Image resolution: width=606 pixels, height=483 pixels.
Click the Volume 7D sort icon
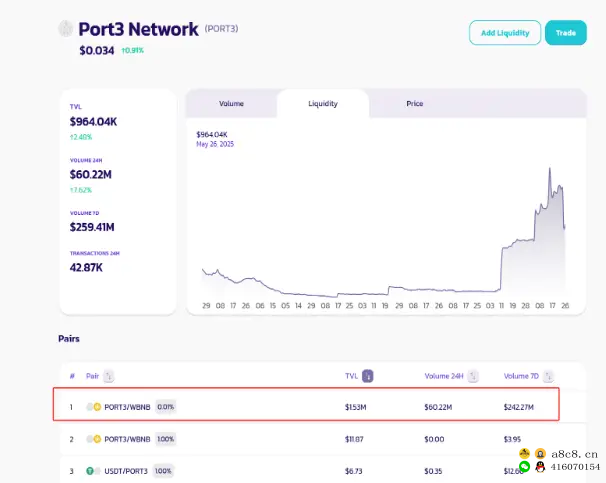[x=550, y=376]
